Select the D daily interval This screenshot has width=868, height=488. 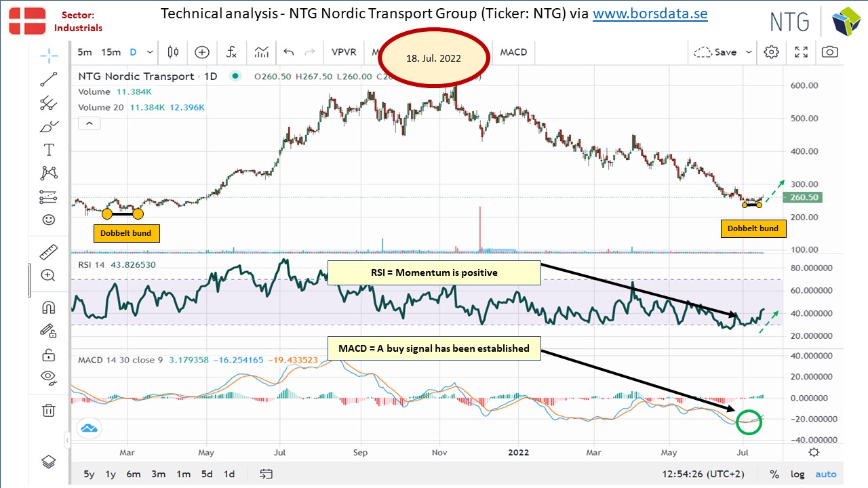pos(133,52)
